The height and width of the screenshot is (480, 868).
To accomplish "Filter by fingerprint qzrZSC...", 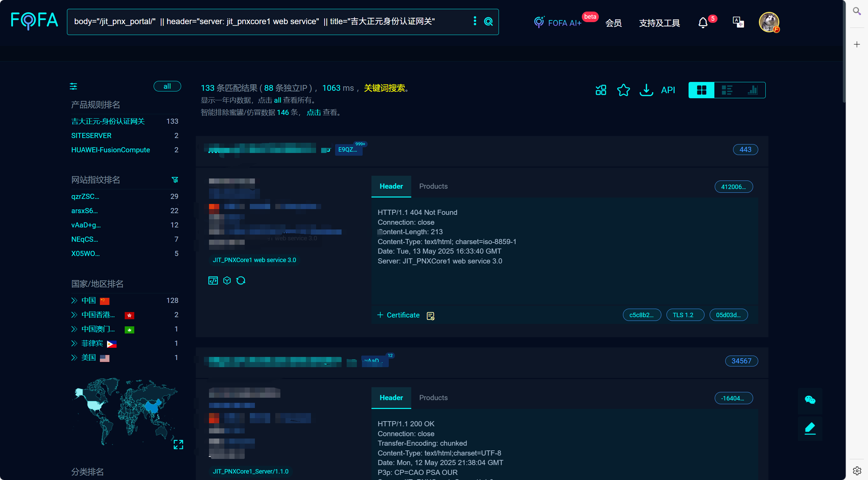I will coord(85,196).
